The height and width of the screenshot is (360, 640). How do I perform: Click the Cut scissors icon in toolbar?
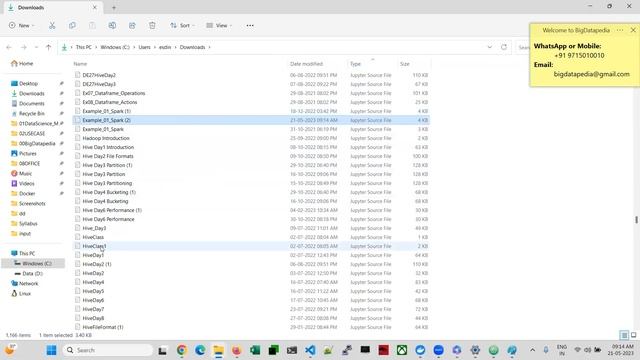52,26
